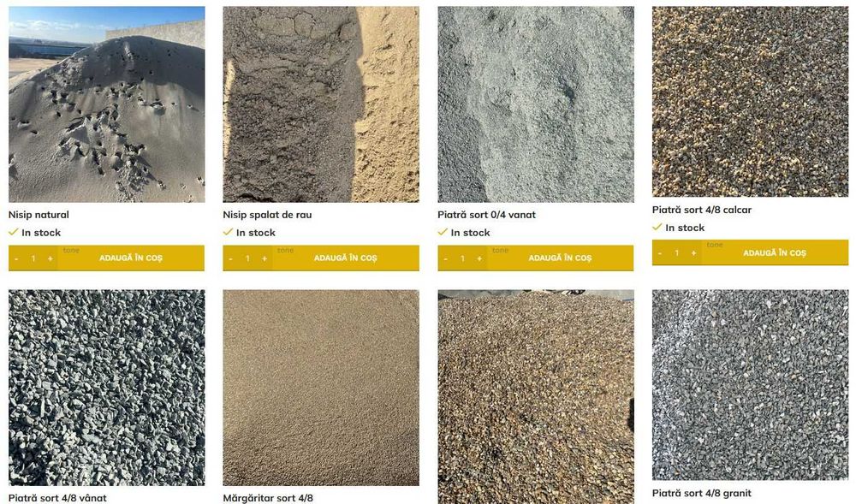View the Nisip spalat de rau photo
The image size is (856, 504).
(321, 104)
